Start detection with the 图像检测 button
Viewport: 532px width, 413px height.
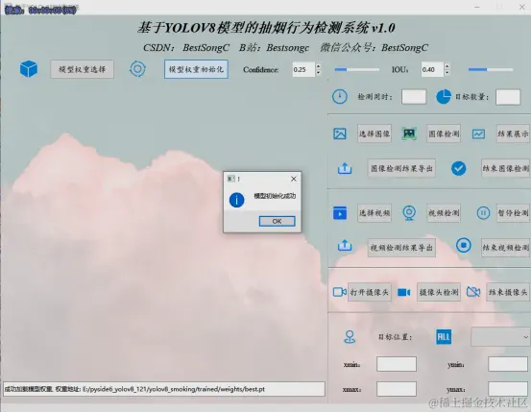(x=444, y=134)
